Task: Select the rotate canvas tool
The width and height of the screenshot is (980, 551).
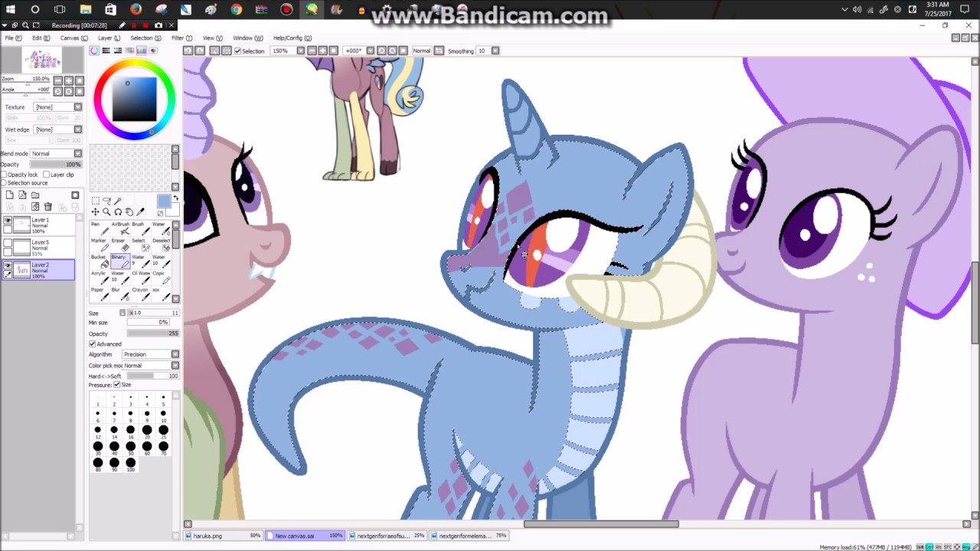Action: (x=118, y=212)
